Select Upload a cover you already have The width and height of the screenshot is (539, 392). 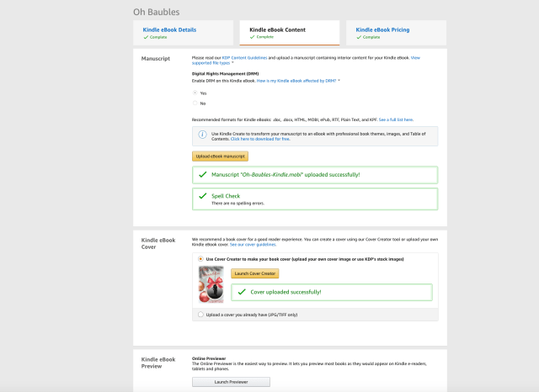(x=200, y=314)
